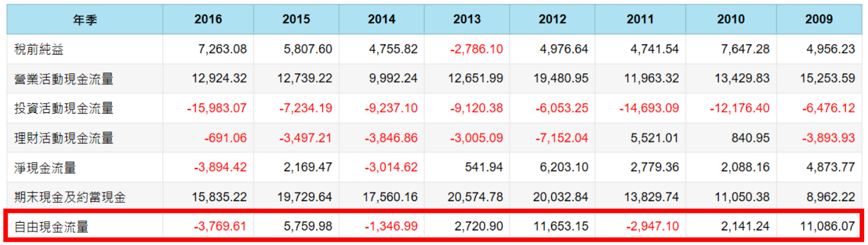
Task: Click the negative value -15,983.07
Action: click(x=217, y=109)
